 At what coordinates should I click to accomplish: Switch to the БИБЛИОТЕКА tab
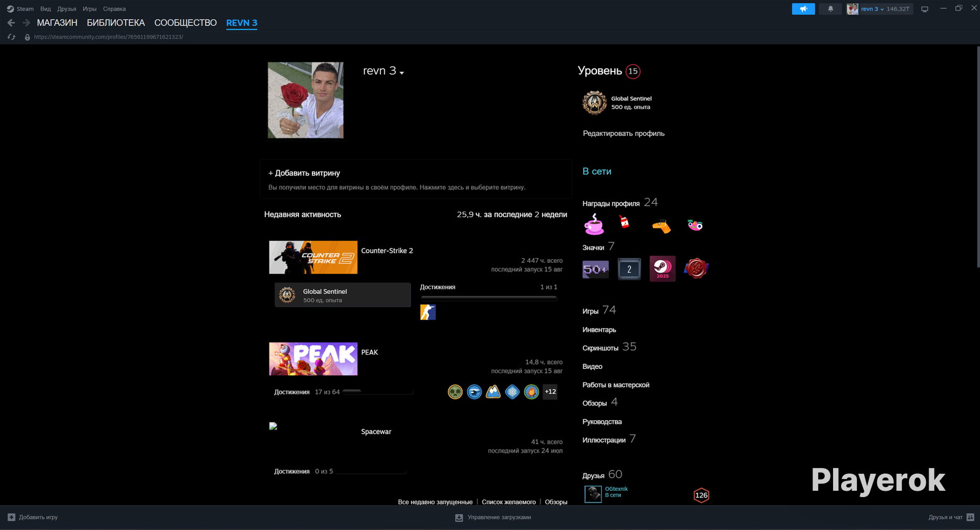click(x=116, y=23)
